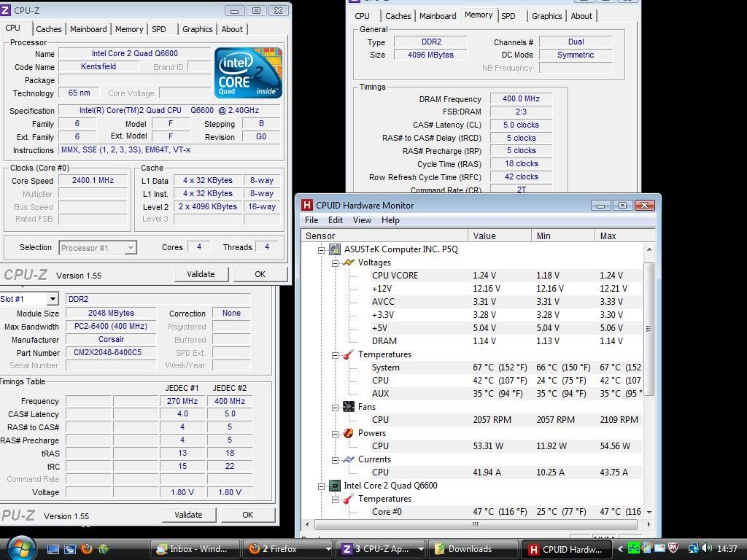Open the Slot #1 dropdown in the SPD window
Image resolution: width=747 pixels, height=560 pixels.
(53, 299)
